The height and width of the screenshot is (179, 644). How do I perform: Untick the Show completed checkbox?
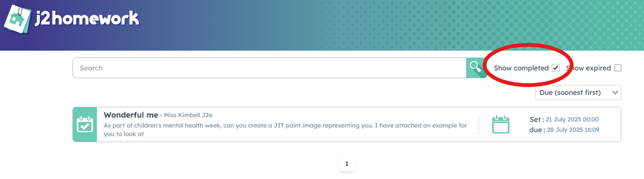tap(556, 68)
